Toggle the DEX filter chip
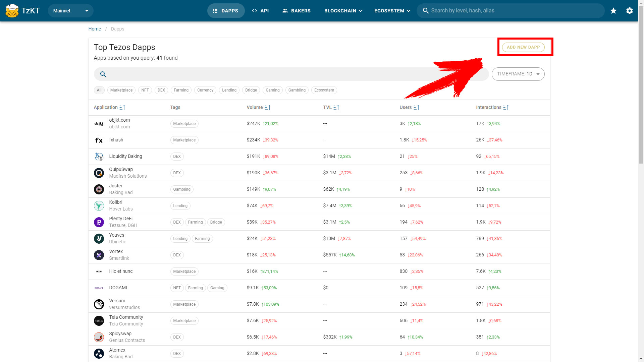Image resolution: width=644 pixels, height=362 pixels. [161, 90]
